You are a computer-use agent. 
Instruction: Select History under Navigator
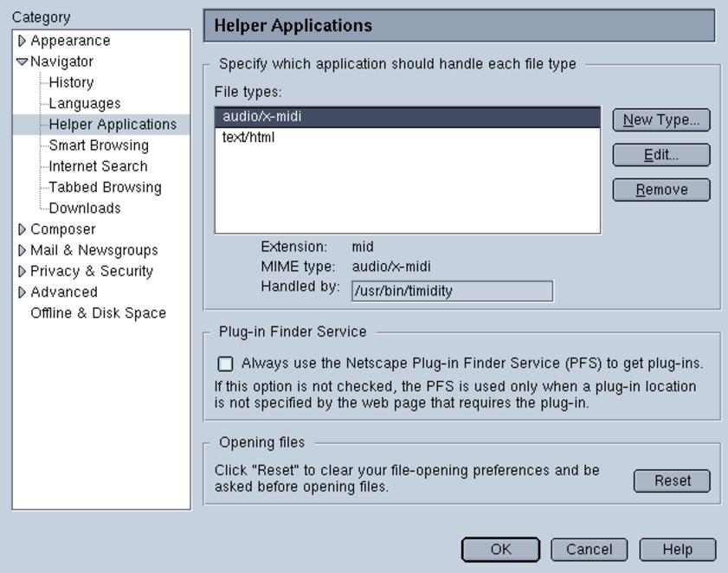click(x=71, y=82)
